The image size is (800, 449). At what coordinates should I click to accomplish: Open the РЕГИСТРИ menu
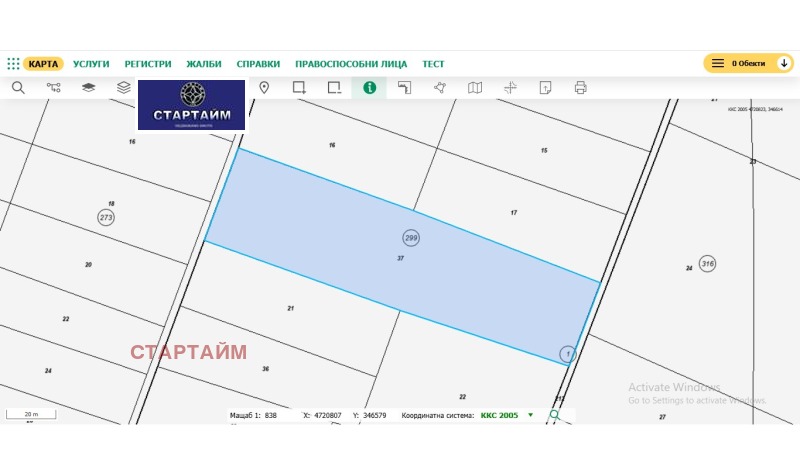pos(148,64)
